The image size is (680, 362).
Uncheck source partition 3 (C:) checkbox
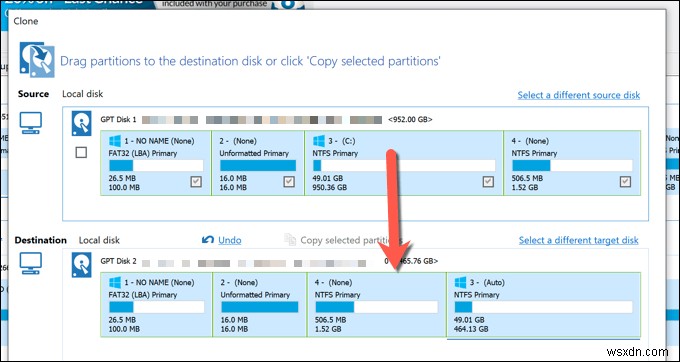point(488,182)
